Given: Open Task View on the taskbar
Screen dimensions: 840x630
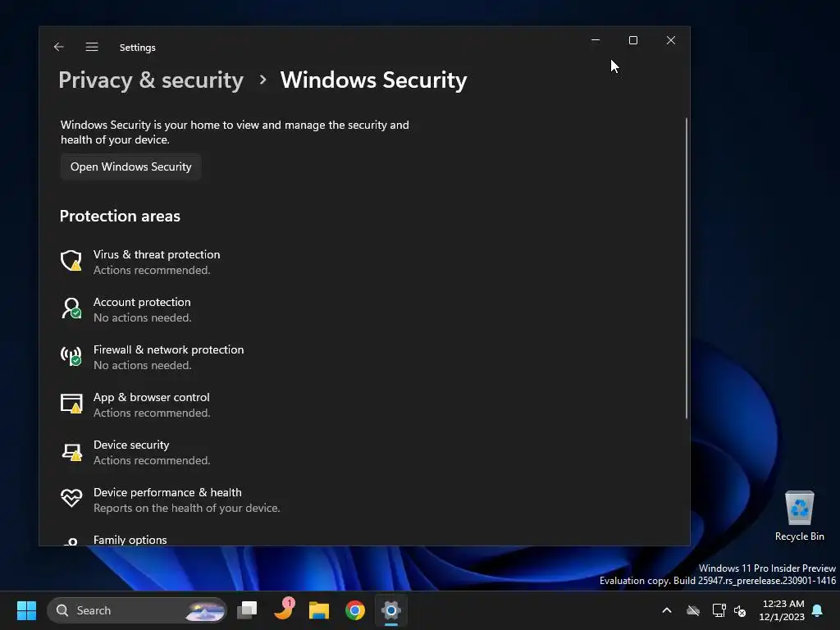Looking at the screenshot, I should click(x=248, y=610).
